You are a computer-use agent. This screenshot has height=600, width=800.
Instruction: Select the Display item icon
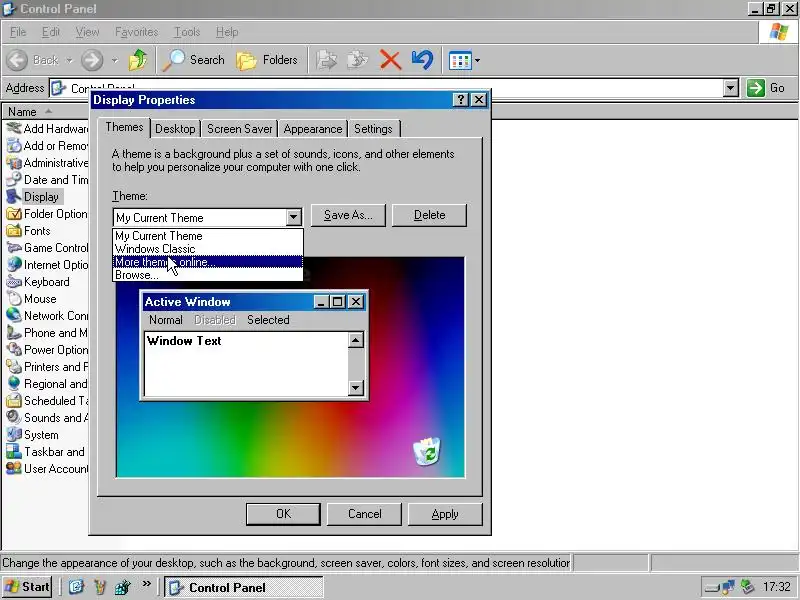coord(14,196)
